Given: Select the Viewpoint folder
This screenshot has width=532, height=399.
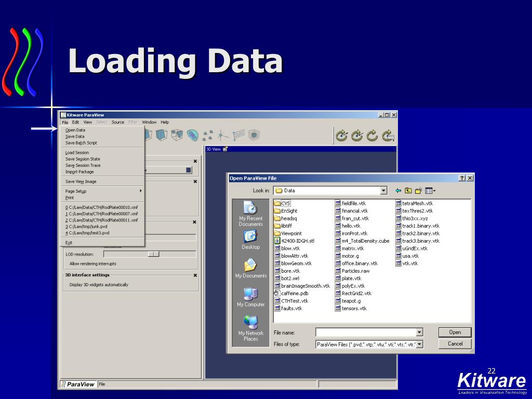Looking at the screenshot, I should click(x=288, y=233).
